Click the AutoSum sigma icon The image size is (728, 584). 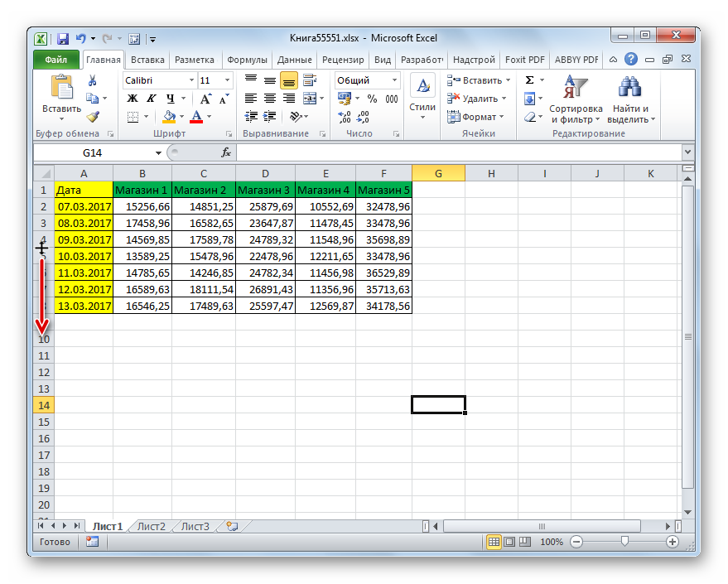(x=529, y=80)
